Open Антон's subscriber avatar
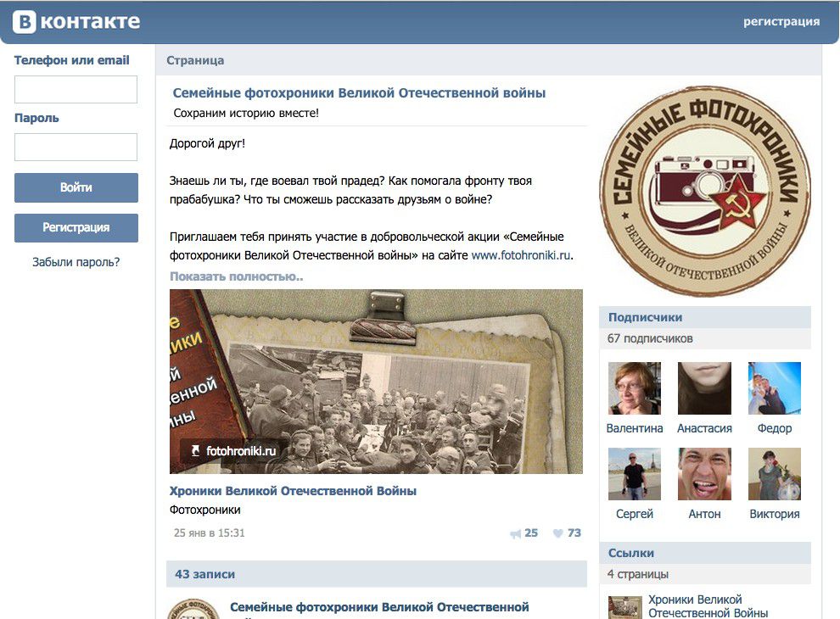The image size is (840, 619). click(x=704, y=474)
